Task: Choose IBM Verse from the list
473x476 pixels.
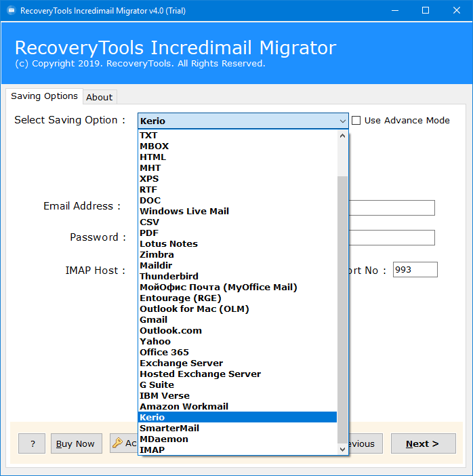Action: click(238, 396)
